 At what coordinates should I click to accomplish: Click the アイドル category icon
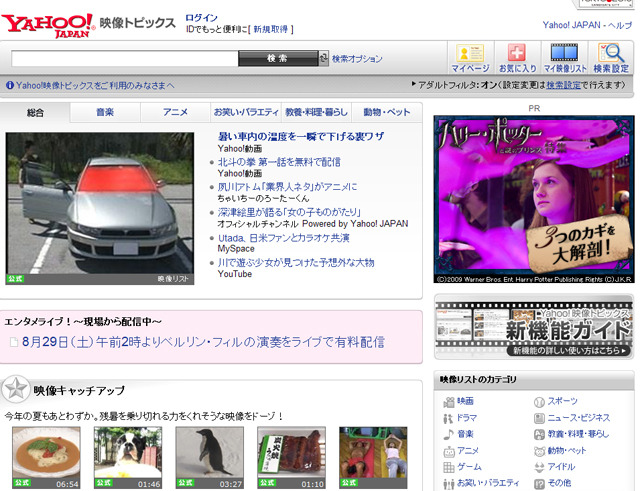(539, 467)
